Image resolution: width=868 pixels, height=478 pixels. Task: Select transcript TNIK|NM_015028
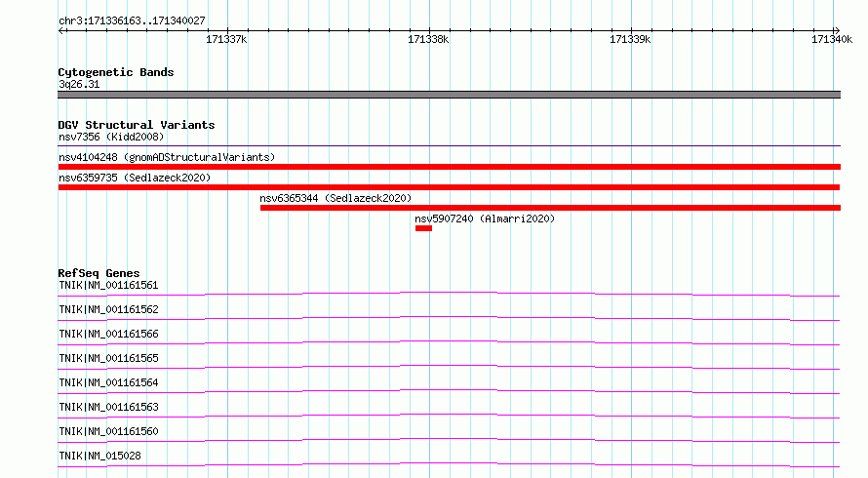point(99,456)
